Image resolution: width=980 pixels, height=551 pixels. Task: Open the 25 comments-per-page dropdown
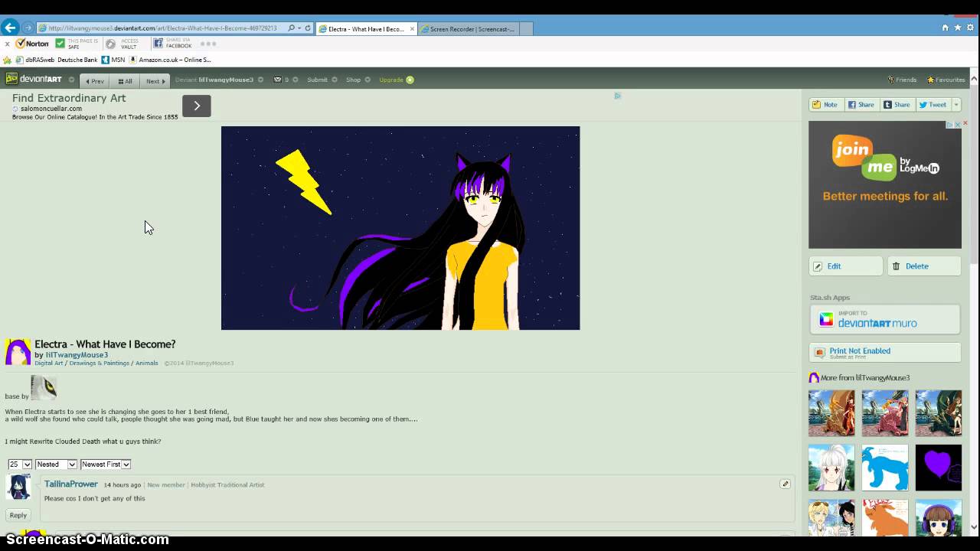(20, 465)
